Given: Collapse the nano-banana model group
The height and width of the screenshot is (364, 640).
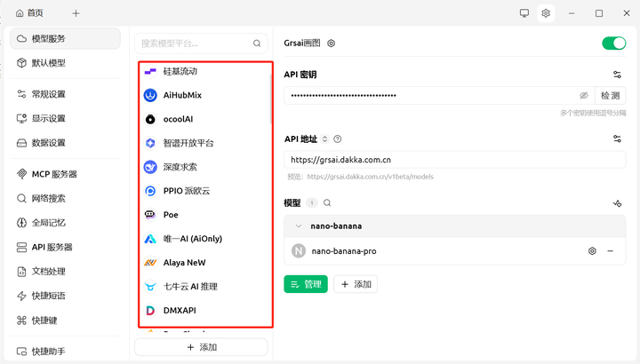Looking at the screenshot, I should click(299, 226).
